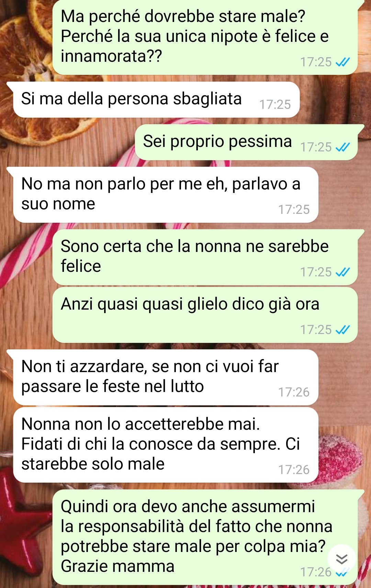Tap the scroll-to-bottom double chevron button
The image size is (371, 588).
point(341,559)
